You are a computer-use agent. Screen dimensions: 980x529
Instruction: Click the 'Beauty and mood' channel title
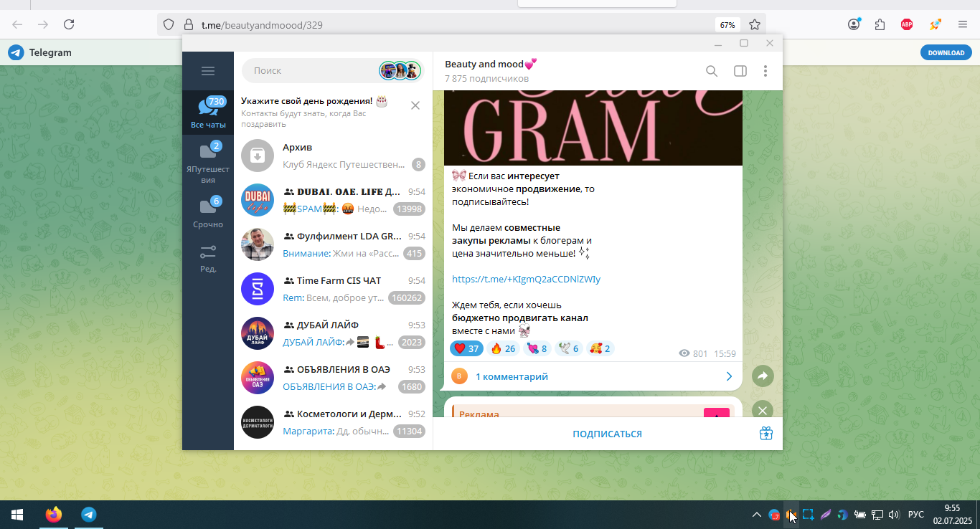[491, 64]
